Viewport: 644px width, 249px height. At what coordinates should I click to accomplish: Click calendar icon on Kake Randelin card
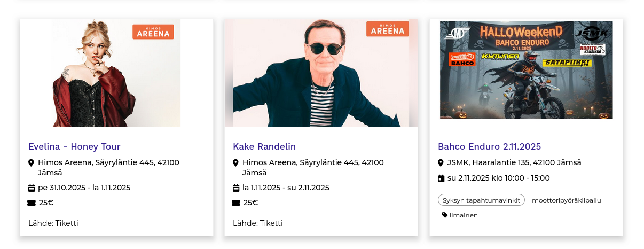[x=236, y=188]
